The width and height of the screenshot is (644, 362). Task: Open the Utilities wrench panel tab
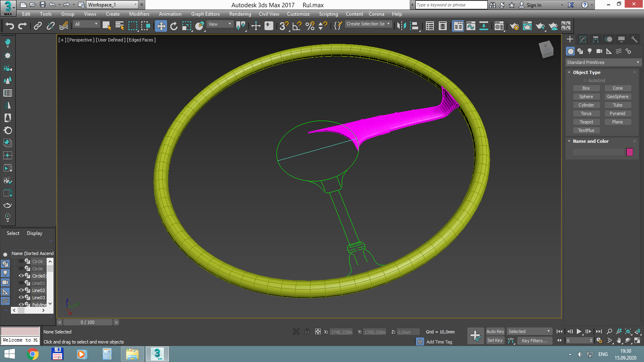[x=634, y=39]
